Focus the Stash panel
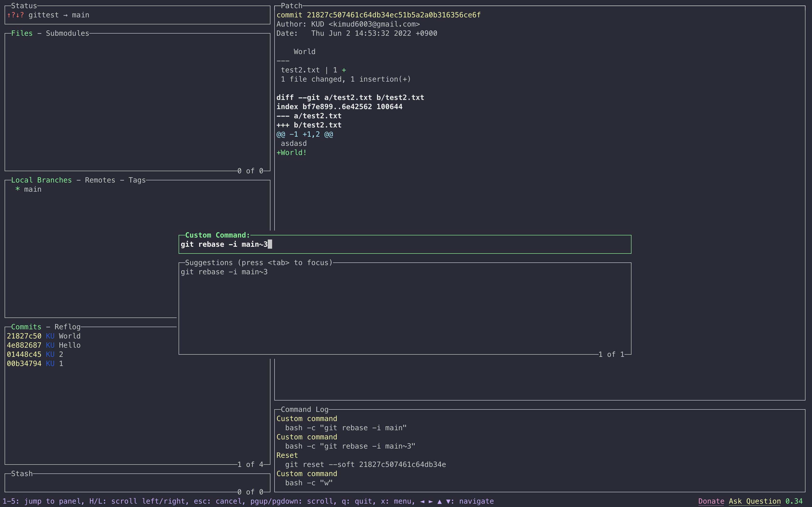The image size is (812, 507). click(x=134, y=483)
